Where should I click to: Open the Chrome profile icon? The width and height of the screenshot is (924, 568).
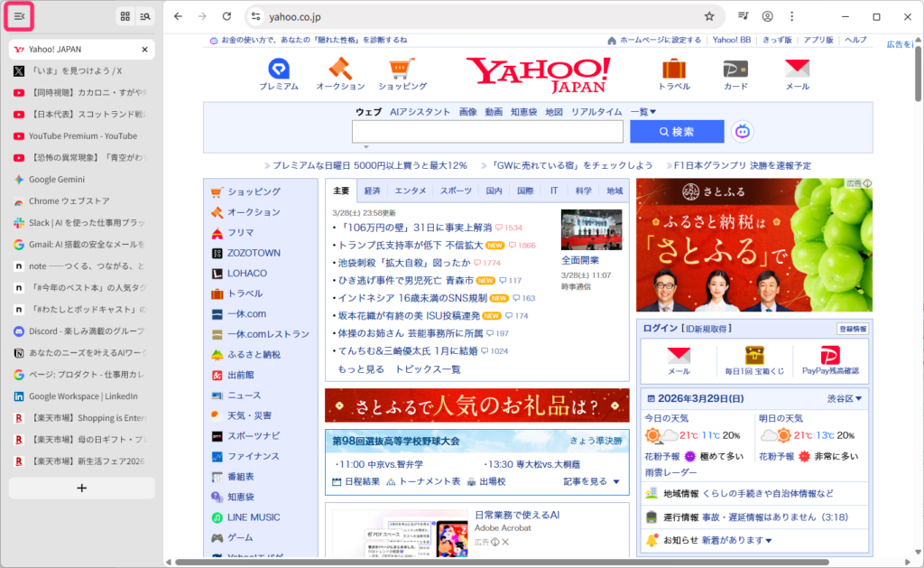pos(767,16)
